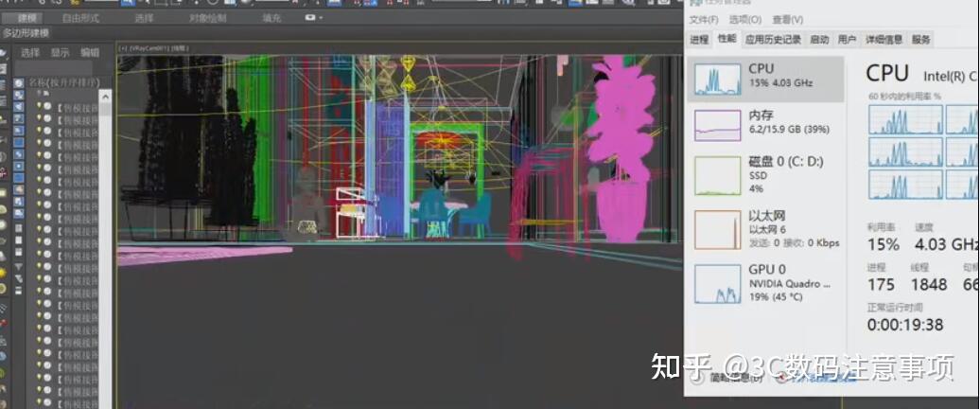This screenshot has width=980, height=409.
Task: Open the 编辑 menu in Scene Explorer
Action: 90,52
